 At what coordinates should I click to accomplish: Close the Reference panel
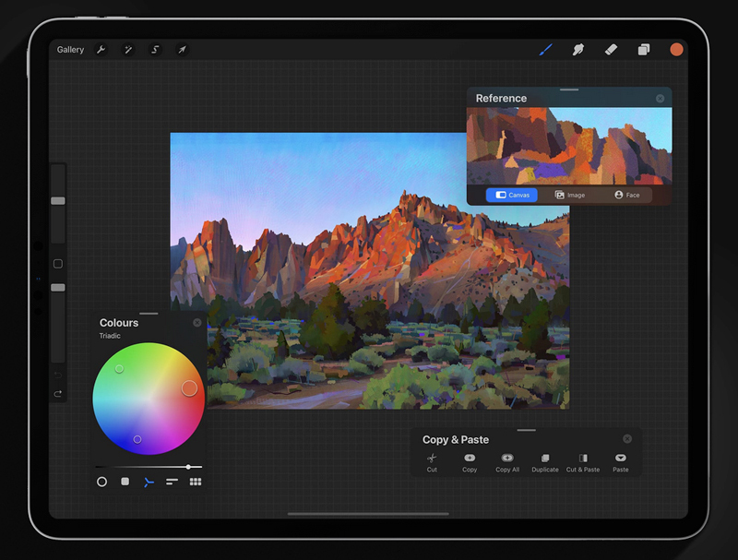coord(660,99)
